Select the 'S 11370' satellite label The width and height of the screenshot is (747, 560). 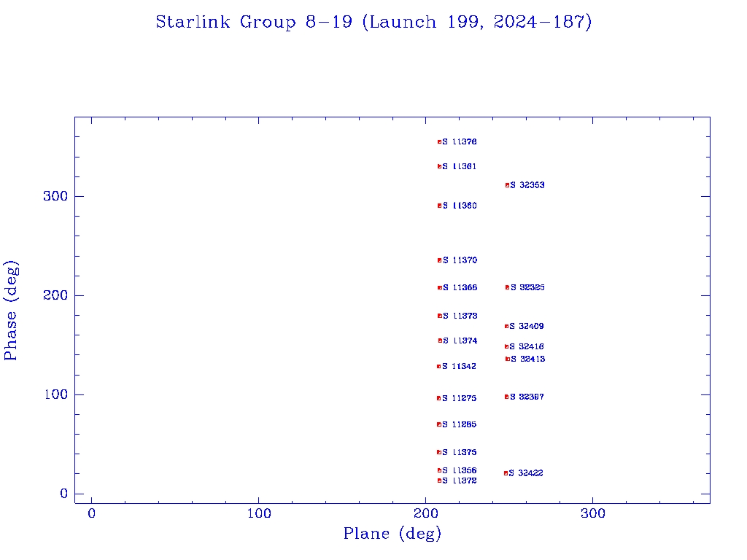[460, 260]
